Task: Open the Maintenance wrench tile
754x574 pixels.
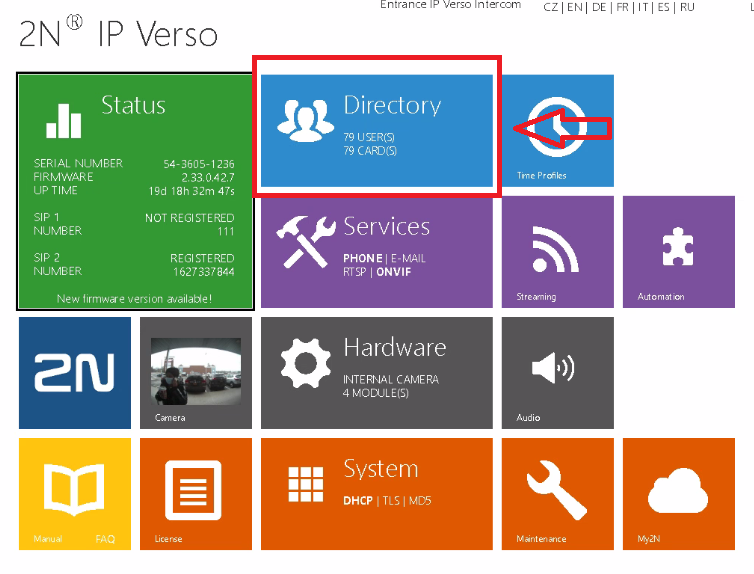Action: pyautogui.click(x=558, y=494)
